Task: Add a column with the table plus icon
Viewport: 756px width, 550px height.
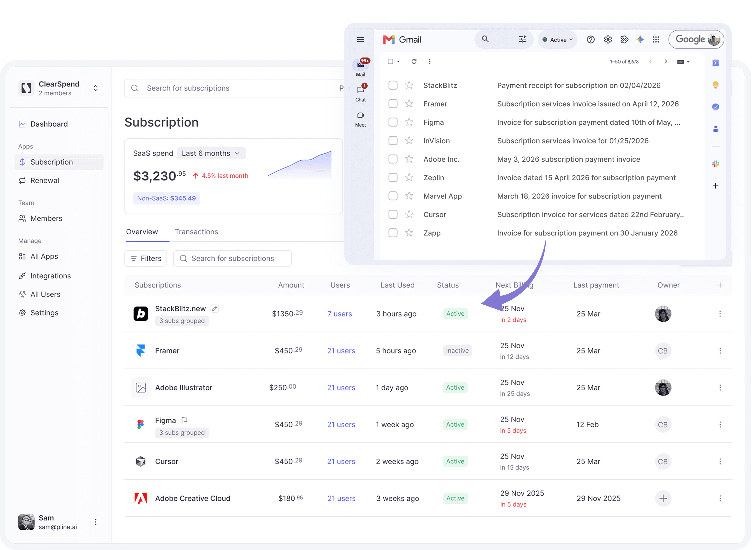Action: point(720,285)
